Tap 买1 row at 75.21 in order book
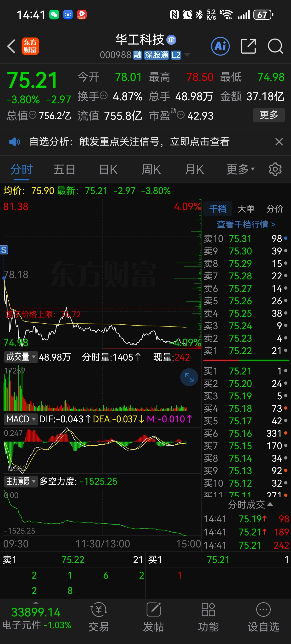Screen dimensions: 291x644 point(246,371)
